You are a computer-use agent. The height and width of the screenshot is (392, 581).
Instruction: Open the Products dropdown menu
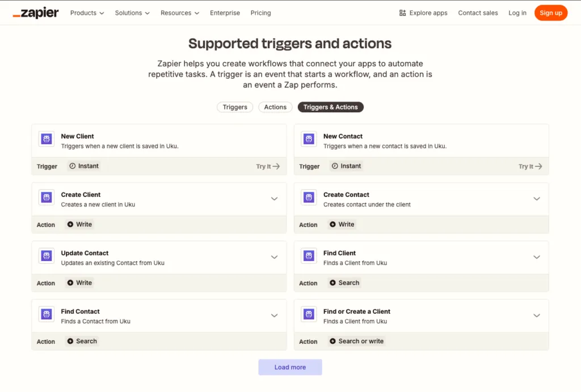point(87,13)
